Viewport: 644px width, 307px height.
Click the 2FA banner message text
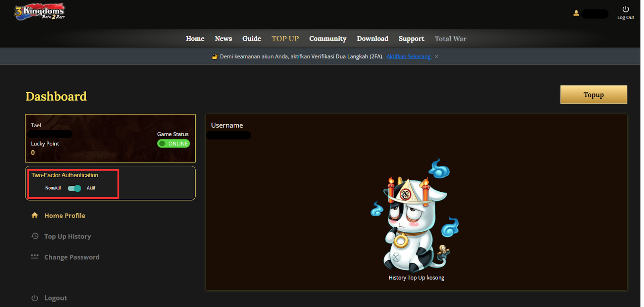pyautogui.click(x=301, y=56)
